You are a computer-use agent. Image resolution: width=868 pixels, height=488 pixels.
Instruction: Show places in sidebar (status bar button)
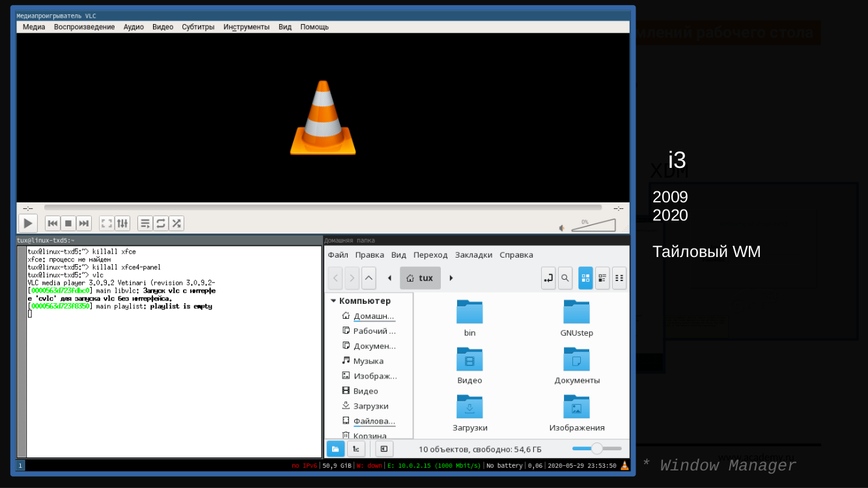[x=335, y=449]
